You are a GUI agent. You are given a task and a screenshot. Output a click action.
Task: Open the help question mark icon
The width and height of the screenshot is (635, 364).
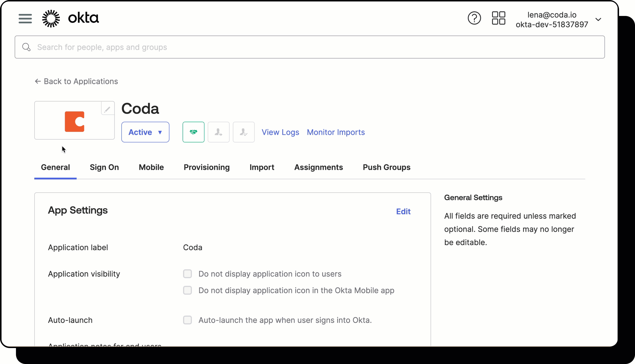coord(474,18)
